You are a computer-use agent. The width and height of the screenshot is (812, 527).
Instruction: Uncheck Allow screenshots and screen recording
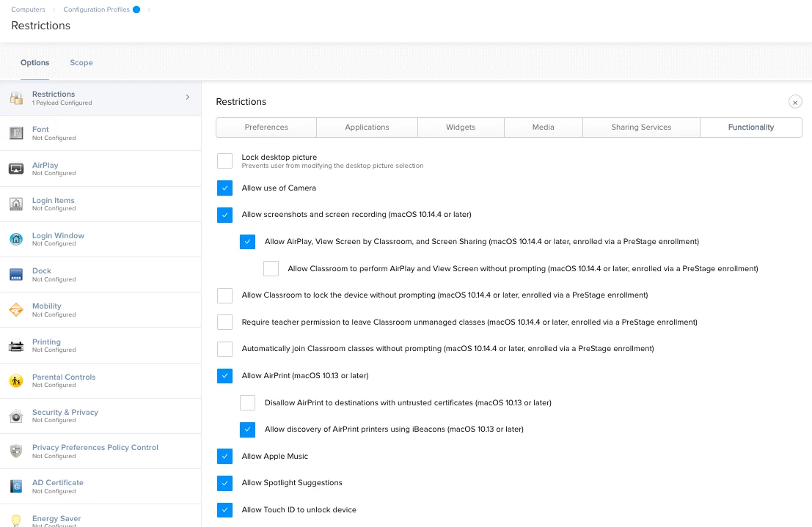point(224,214)
